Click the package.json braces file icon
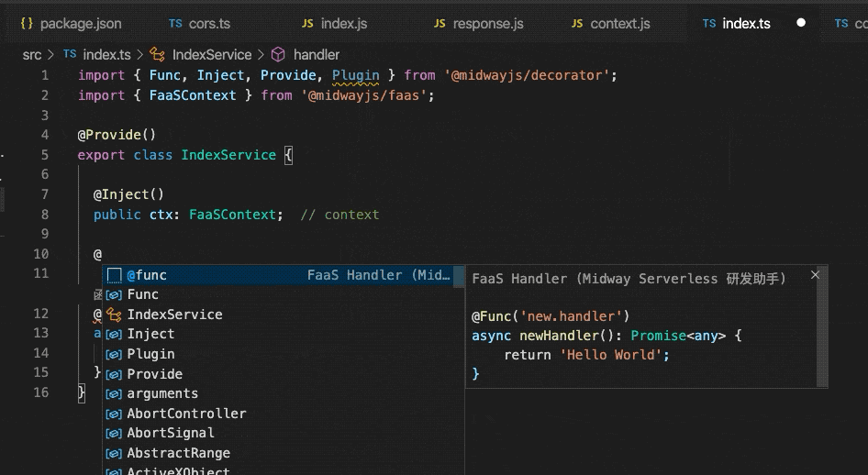 click(x=27, y=23)
